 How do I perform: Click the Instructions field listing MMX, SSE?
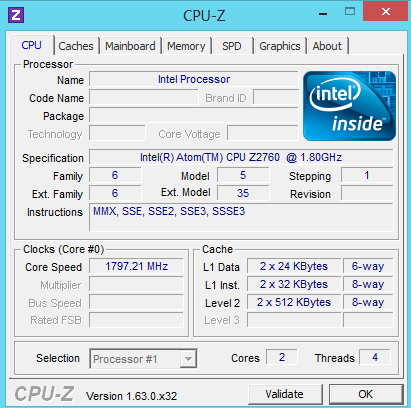click(x=241, y=217)
